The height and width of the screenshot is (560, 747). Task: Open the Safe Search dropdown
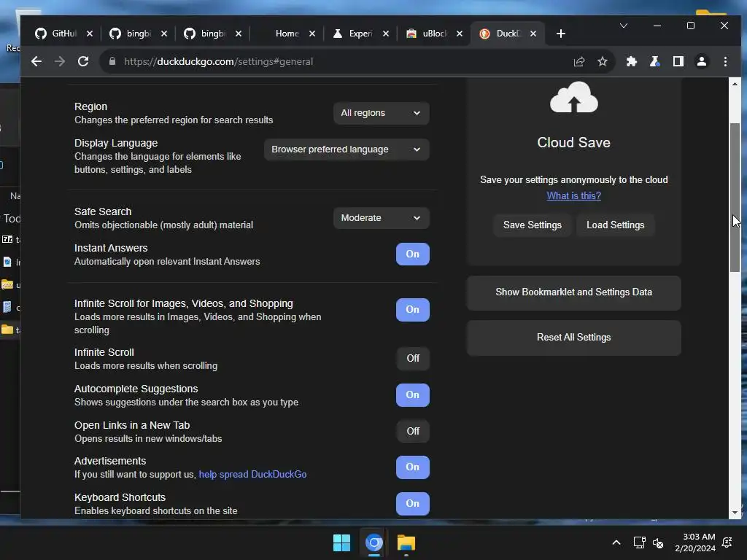pos(381,218)
